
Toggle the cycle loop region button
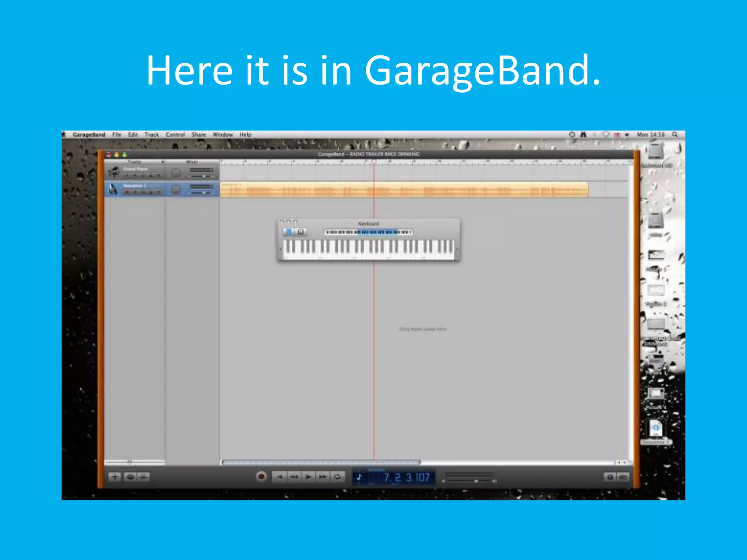tap(337, 477)
